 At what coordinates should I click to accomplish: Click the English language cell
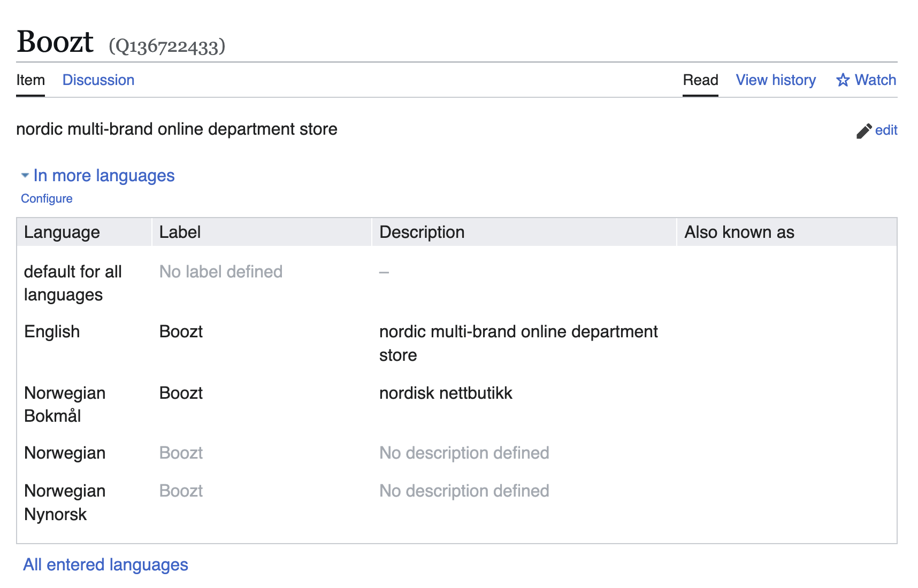52,332
